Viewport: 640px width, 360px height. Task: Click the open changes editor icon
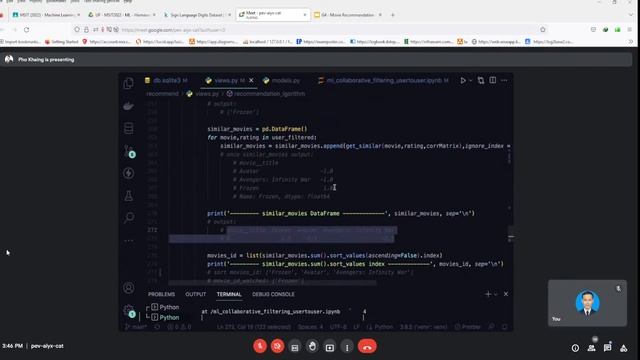[x=481, y=80]
